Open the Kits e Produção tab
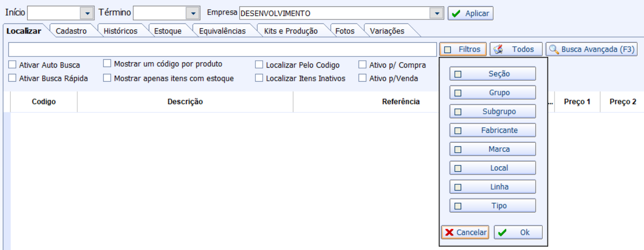Viewport: 644px width, 250px height. pos(291,31)
